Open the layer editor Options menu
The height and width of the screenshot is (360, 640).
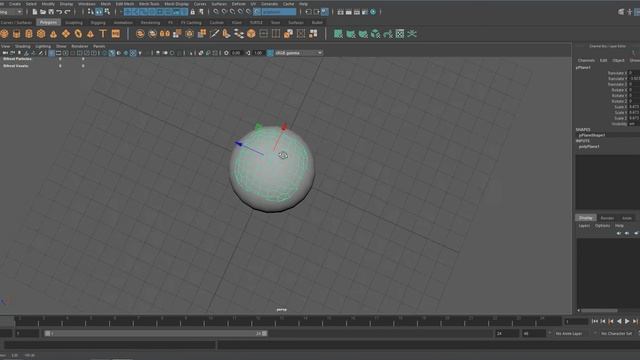[602, 225]
